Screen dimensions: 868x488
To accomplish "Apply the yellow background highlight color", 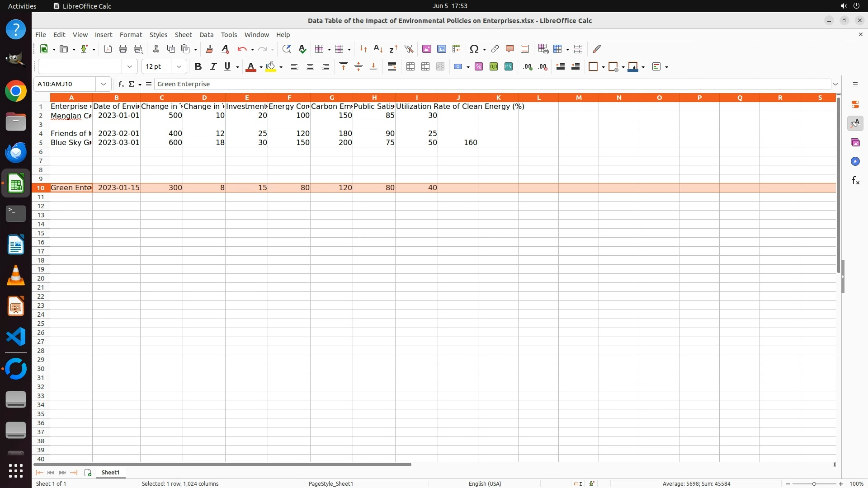I will point(271,67).
